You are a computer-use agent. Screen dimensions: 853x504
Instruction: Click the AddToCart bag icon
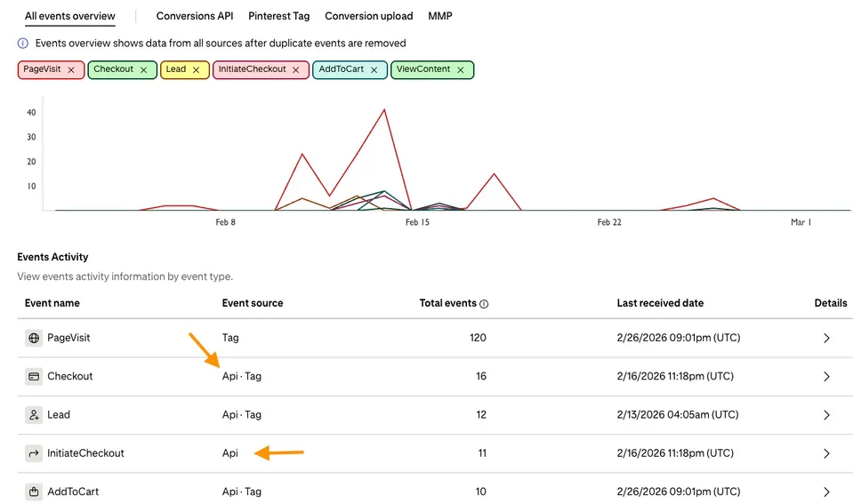(34, 492)
